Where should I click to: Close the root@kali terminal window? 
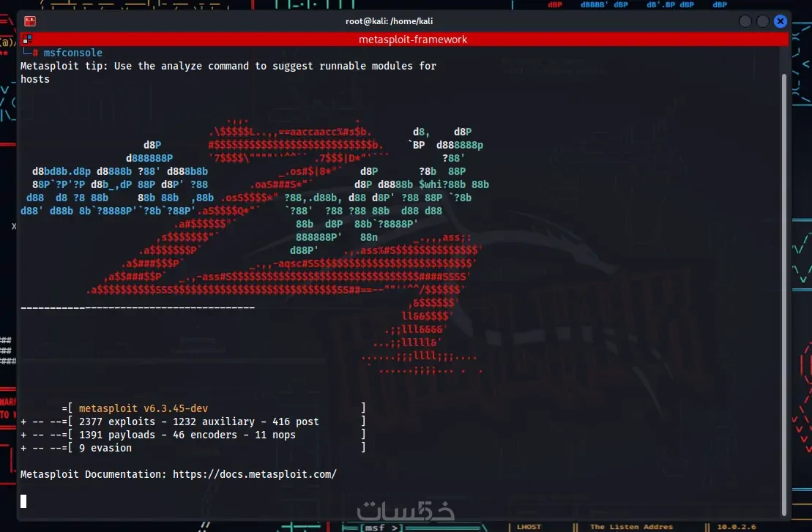[x=781, y=21]
